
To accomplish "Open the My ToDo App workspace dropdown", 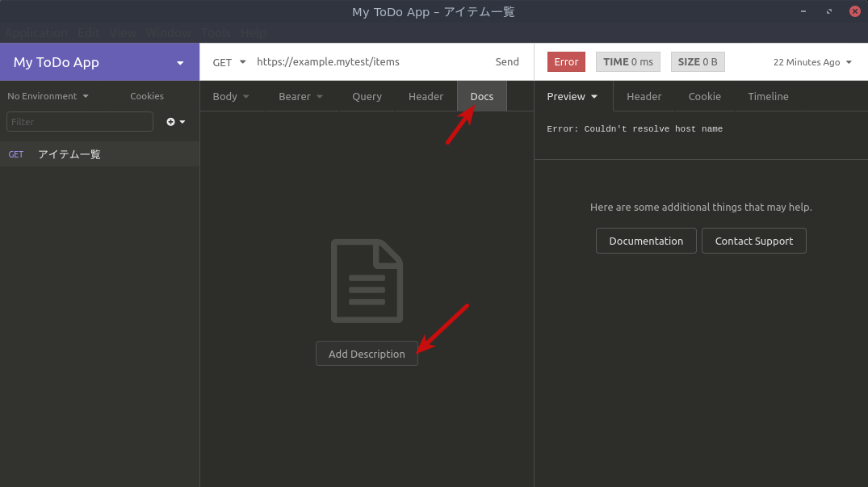I will 100,61.
